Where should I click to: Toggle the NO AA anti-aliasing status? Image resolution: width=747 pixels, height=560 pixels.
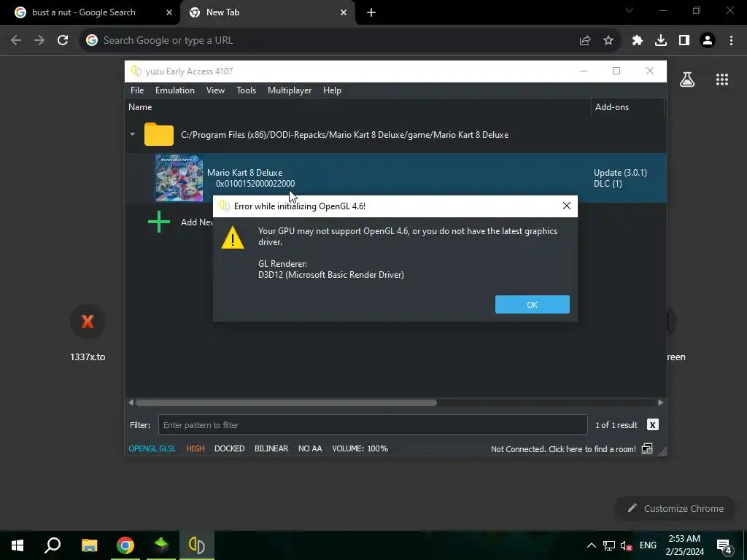click(x=310, y=448)
